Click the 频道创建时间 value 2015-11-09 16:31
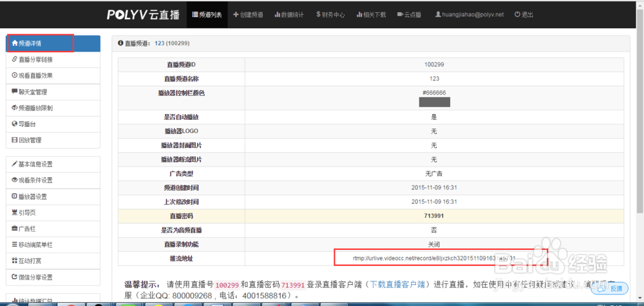This screenshot has width=644, height=306. (434, 187)
